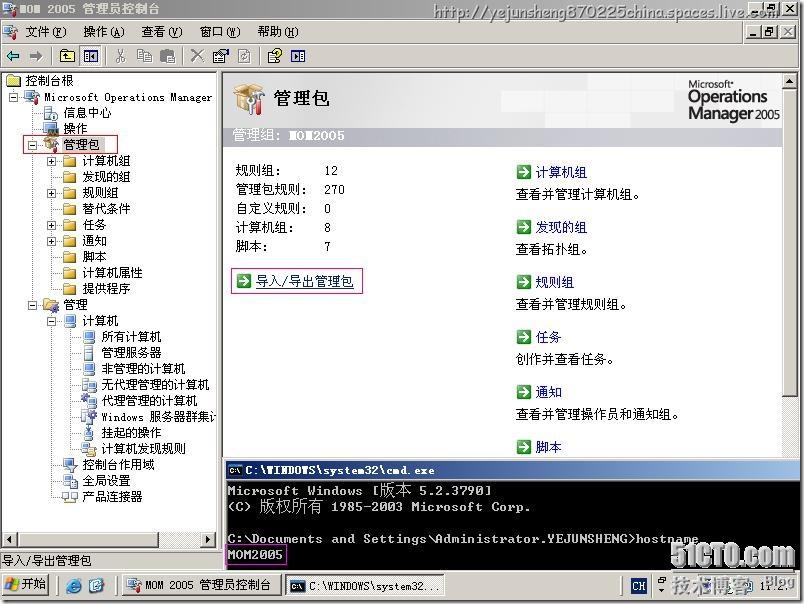This screenshot has height=604, width=804.
Task: Collapse the 管理 tree node
Action: (x=32, y=305)
